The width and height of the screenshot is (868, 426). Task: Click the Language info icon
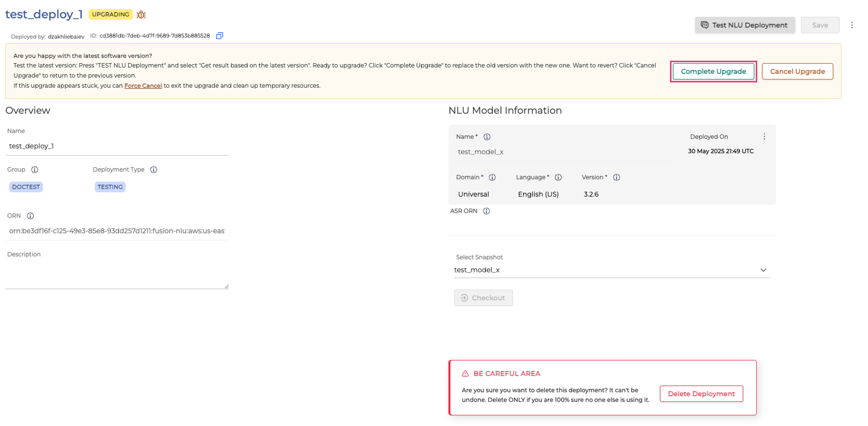click(558, 177)
